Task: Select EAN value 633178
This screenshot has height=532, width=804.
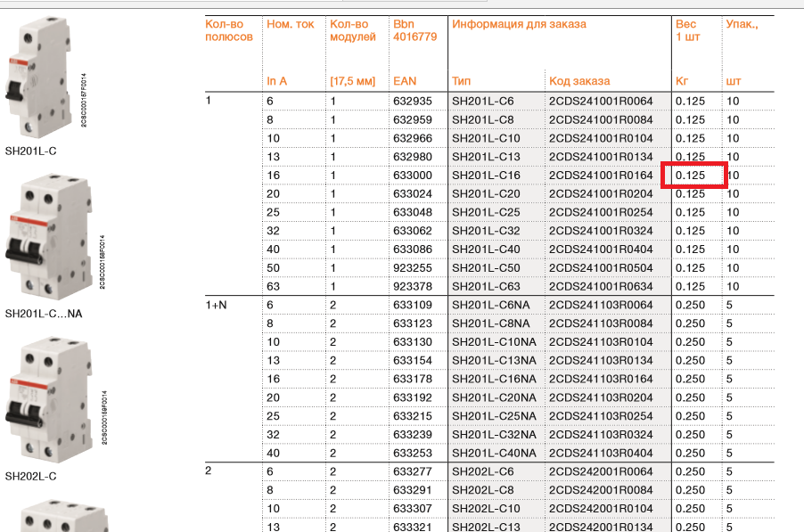Action: (x=413, y=379)
